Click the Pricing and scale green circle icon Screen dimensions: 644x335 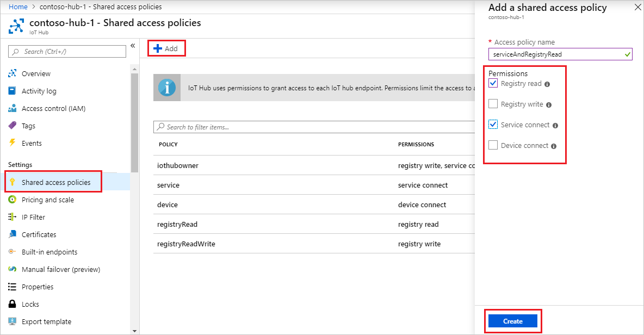(x=13, y=200)
